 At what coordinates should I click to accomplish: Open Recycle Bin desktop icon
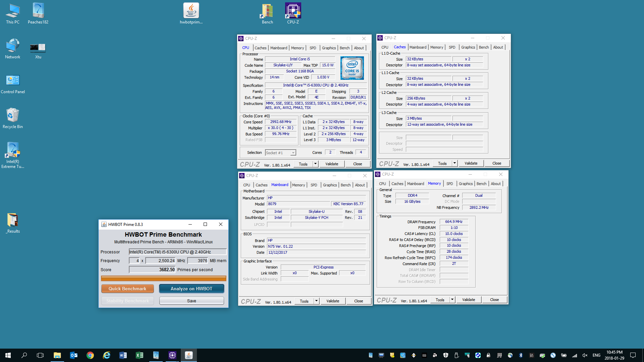point(13,119)
